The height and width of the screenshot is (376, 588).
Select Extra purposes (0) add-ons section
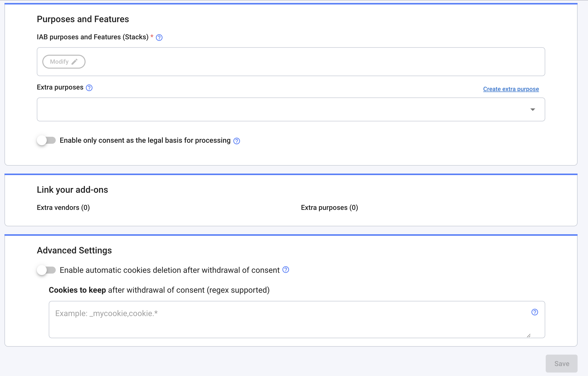coord(329,208)
